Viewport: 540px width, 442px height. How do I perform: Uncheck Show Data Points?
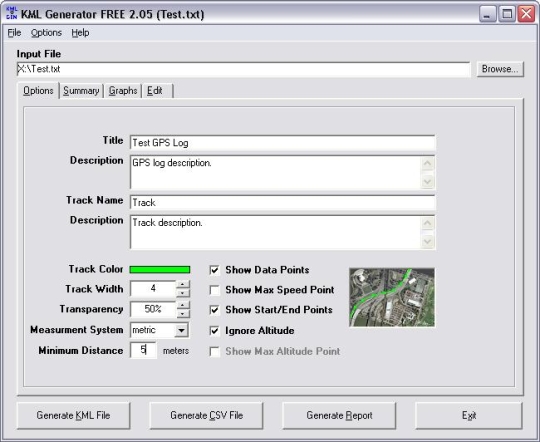215,270
